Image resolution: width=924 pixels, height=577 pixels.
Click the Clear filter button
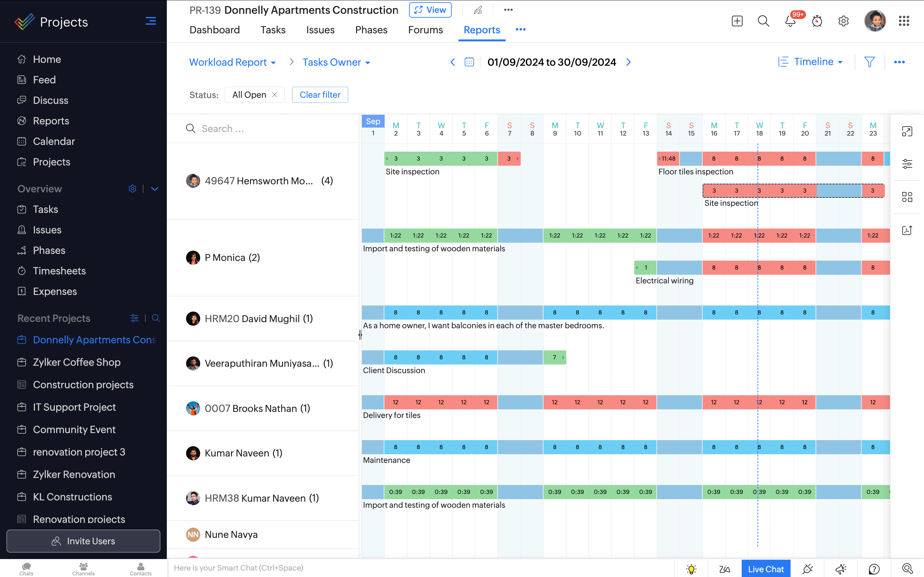coord(320,95)
